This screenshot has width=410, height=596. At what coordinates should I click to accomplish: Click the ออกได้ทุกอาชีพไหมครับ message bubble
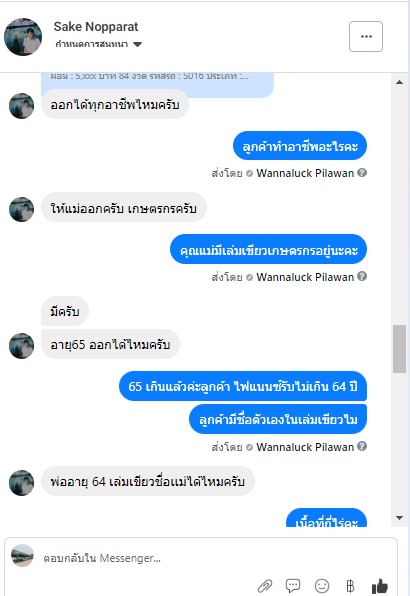115,105
